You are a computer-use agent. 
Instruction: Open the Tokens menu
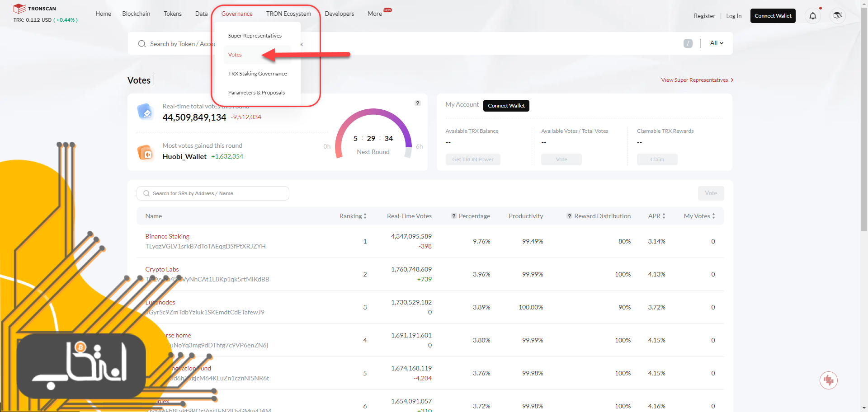point(173,14)
